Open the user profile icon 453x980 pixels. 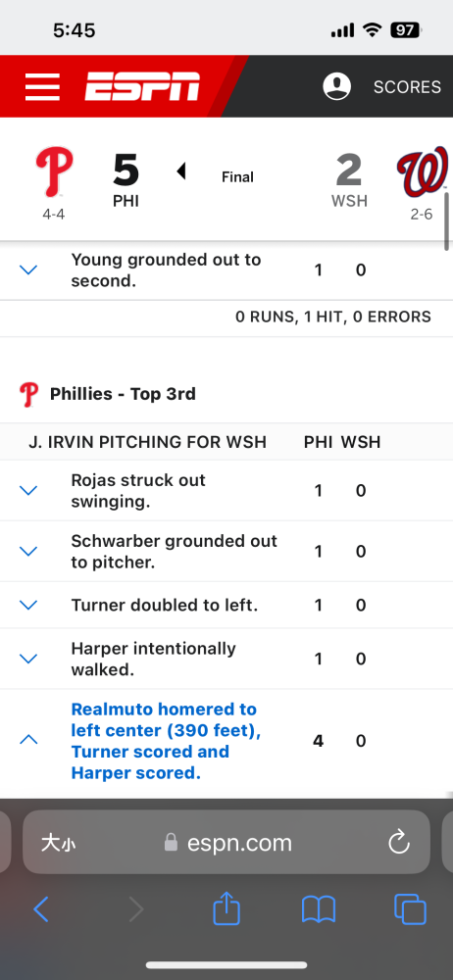coord(336,86)
